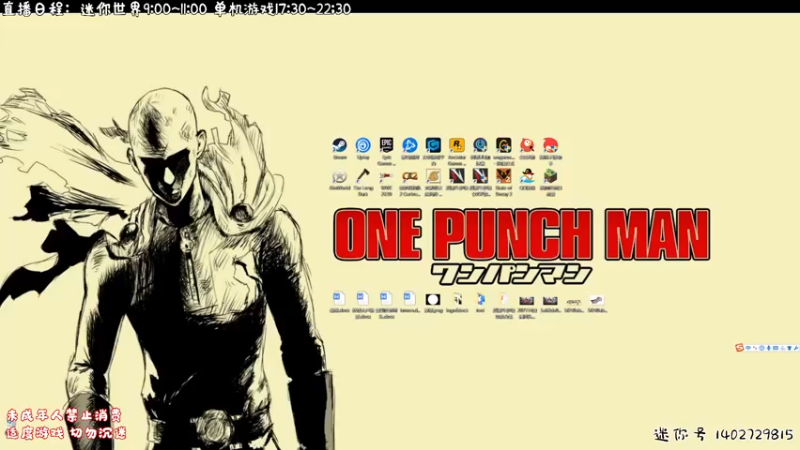This screenshot has width=800, height=450.
Task: Select the orange CK2-style logo shortcut
Action: click(410, 176)
